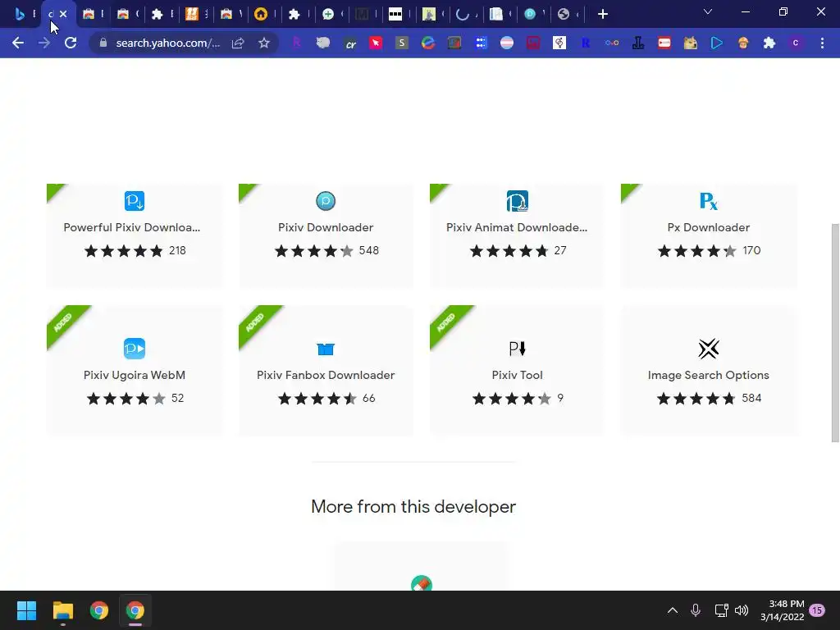Image resolution: width=840 pixels, height=630 pixels.
Task: Open the Px Downloader title link
Action: pos(708,227)
